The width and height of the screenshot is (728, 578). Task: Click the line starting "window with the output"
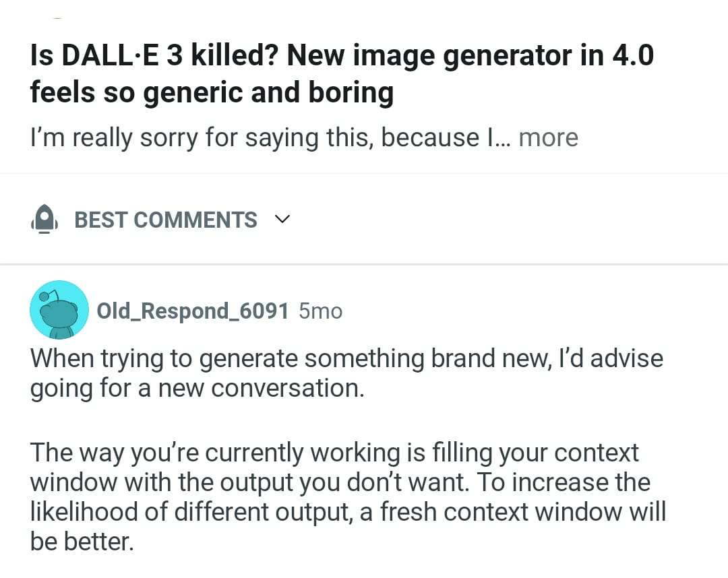tap(162, 482)
